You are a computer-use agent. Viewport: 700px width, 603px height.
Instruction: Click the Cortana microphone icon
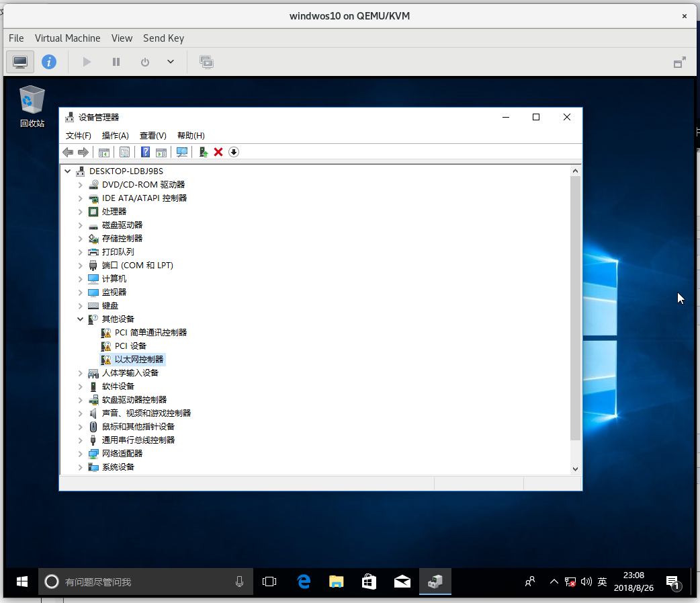tap(239, 581)
